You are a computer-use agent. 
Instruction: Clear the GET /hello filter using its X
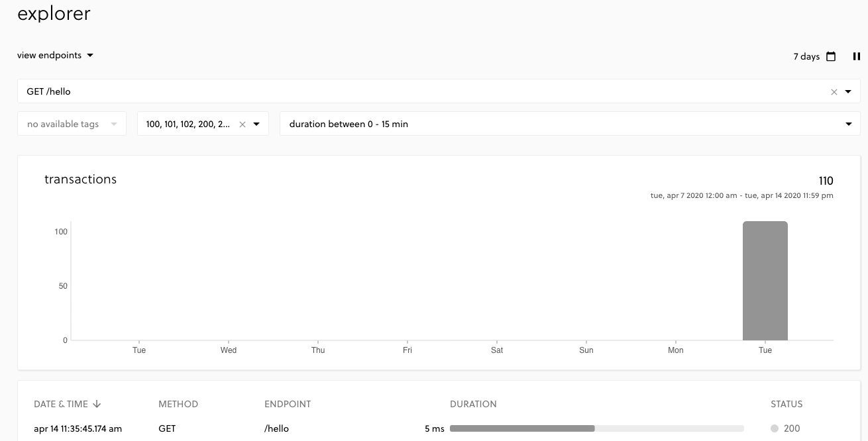click(x=834, y=92)
